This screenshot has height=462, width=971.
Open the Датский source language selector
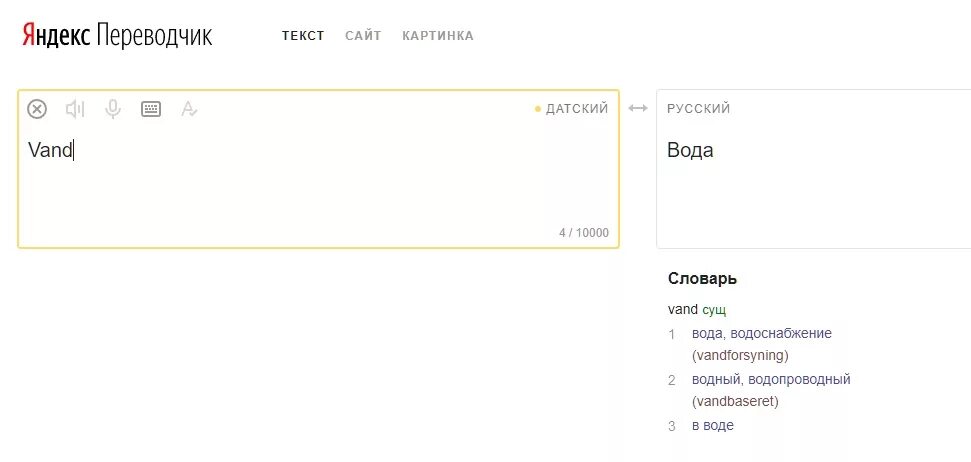(576, 109)
